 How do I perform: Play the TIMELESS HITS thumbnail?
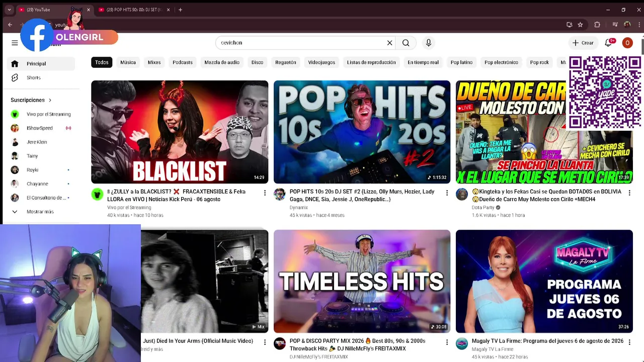click(362, 281)
